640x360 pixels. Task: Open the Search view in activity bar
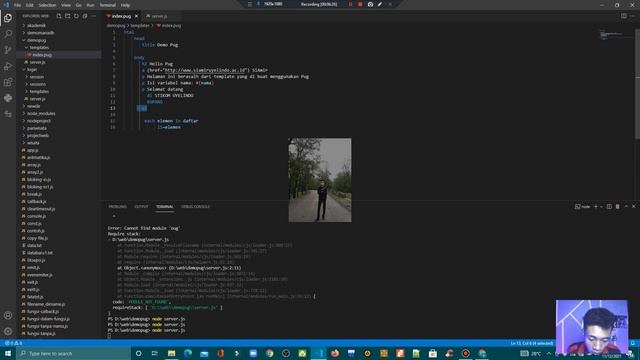8,34
